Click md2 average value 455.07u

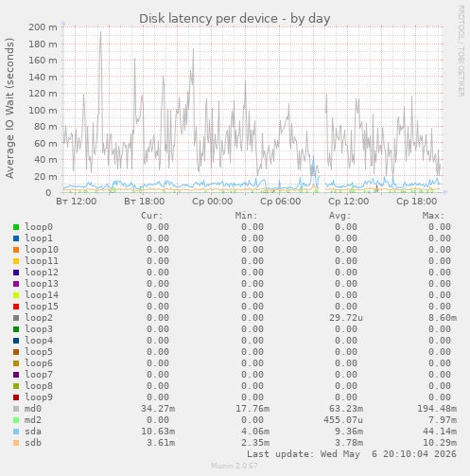click(343, 420)
